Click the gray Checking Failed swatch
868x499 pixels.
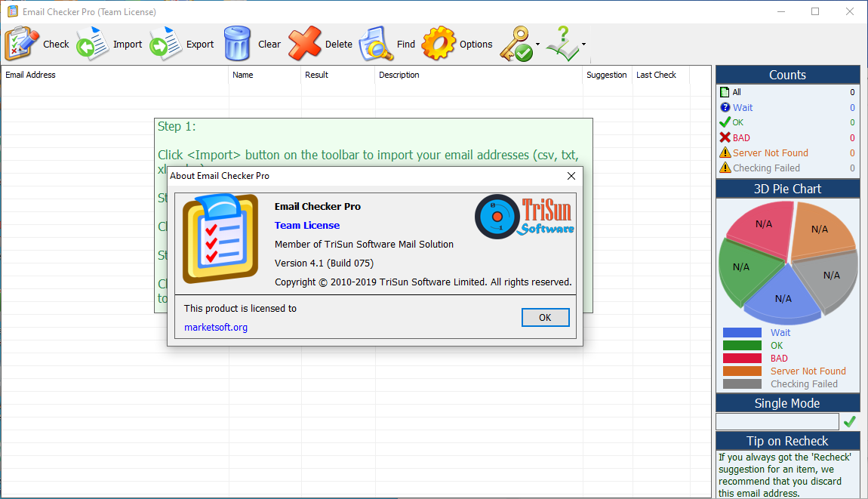tap(742, 383)
